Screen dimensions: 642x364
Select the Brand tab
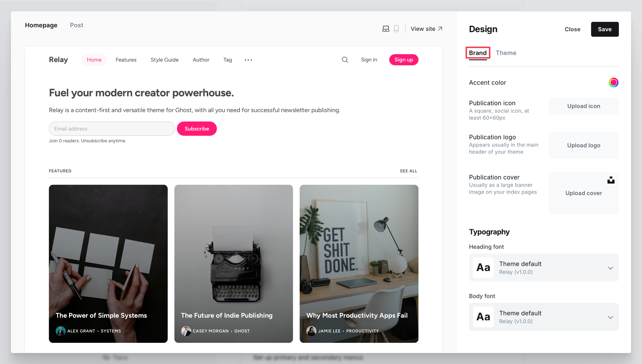pyautogui.click(x=478, y=53)
